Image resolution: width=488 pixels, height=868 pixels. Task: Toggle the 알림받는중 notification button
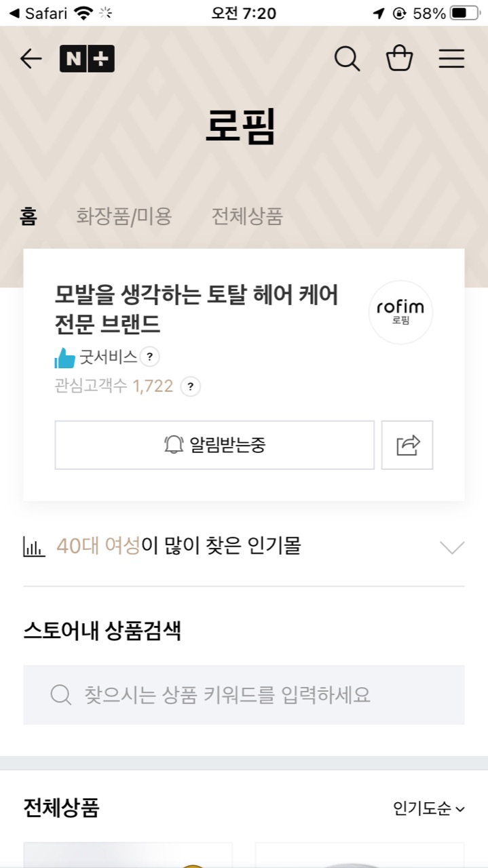(x=214, y=445)
